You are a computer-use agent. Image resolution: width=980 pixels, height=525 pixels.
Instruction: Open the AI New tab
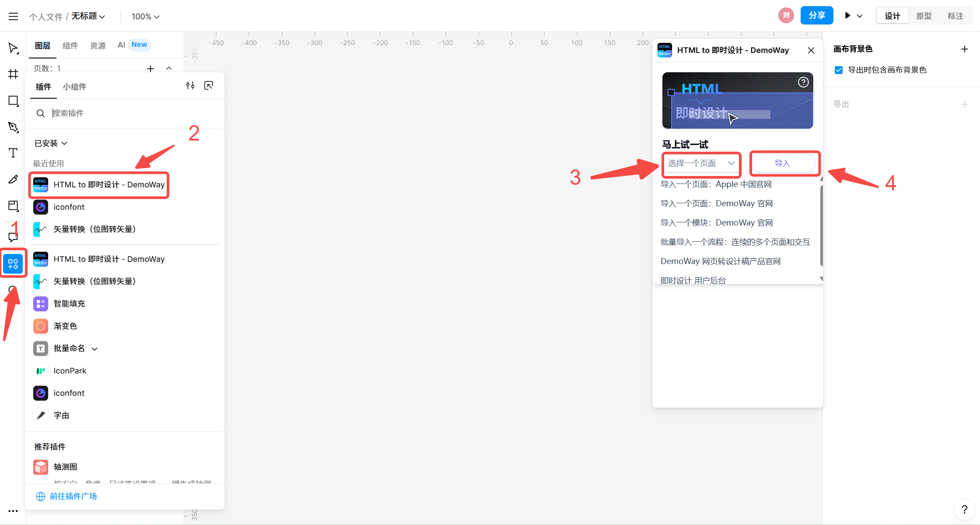pyautogui.click(x=134, y=45)
